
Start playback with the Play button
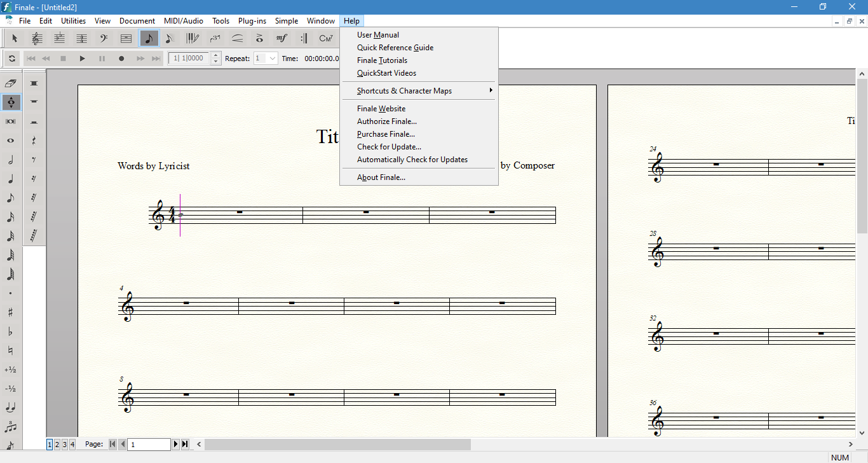click(x=83, y=59)
